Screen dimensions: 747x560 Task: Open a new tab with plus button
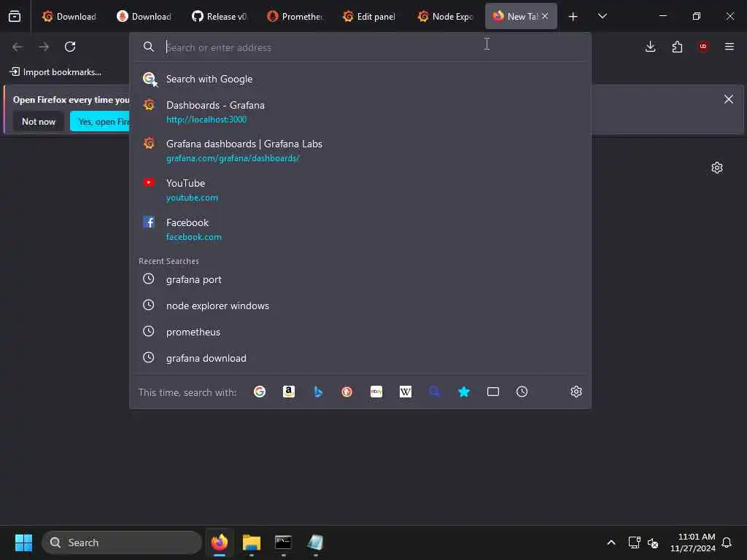pos(573,17)
